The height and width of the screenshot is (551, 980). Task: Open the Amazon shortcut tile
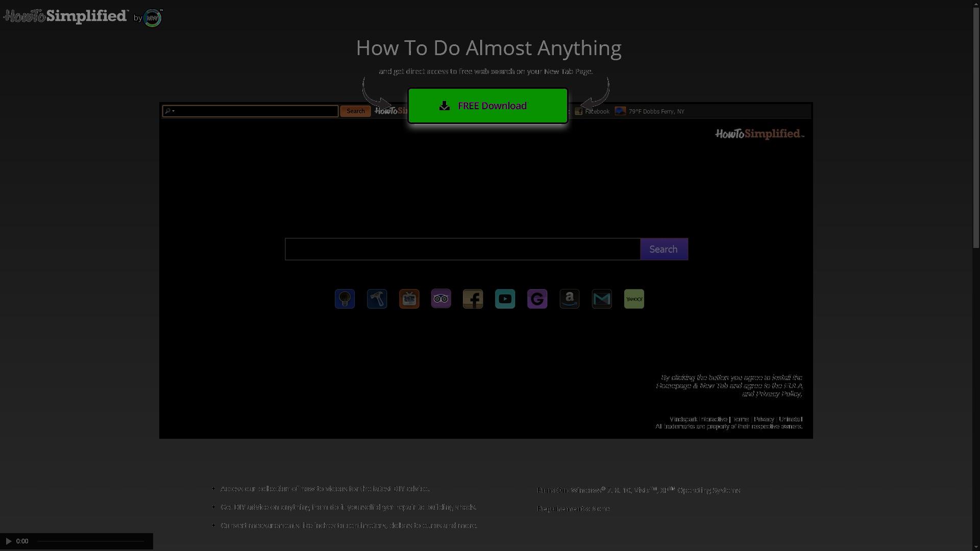point(569,299)
